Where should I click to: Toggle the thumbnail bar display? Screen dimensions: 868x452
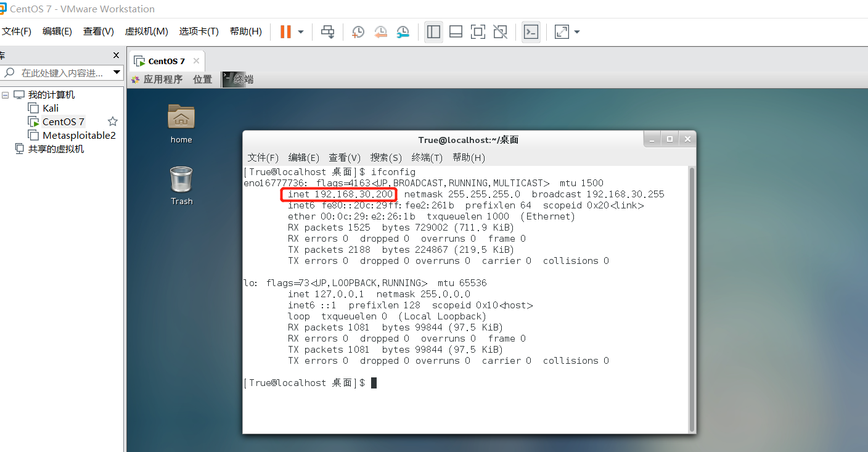point(456,31)
